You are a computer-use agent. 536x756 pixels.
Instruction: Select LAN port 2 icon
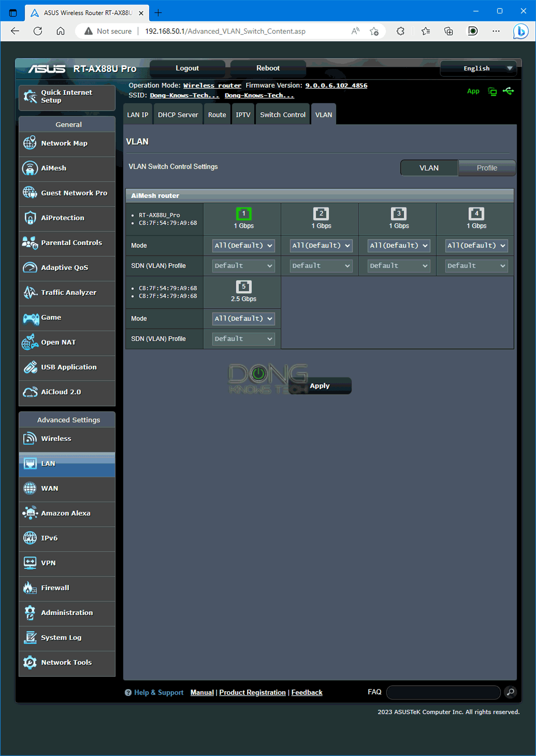pyautogui.click(x=321, y=214)
